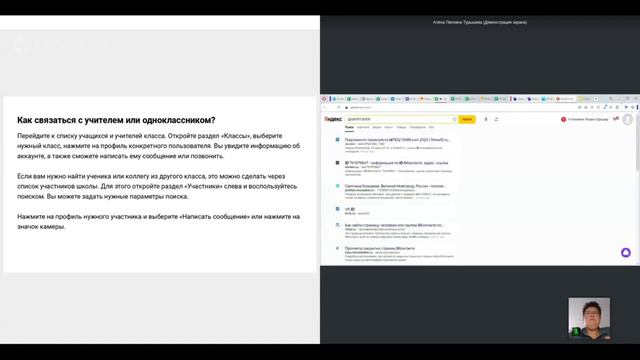
Task: Click the Yandex logo in the browser
Action: (333, 119)
